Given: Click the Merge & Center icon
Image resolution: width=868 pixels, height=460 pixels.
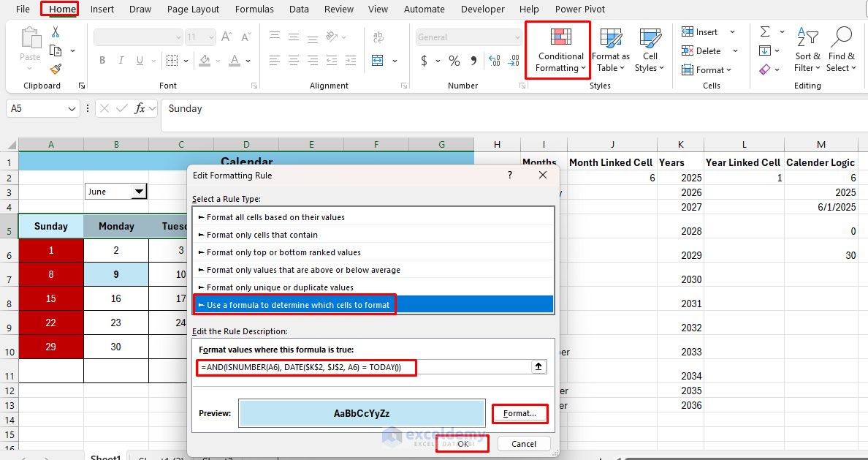Looking at the screenshot, I should click(378, 61).
